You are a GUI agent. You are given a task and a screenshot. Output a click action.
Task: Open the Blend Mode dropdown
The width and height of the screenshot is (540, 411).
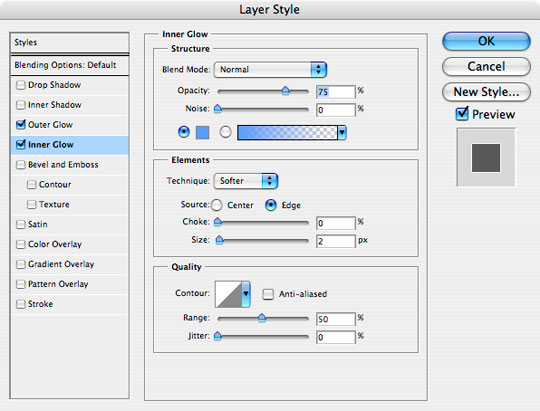coord(270,70)
